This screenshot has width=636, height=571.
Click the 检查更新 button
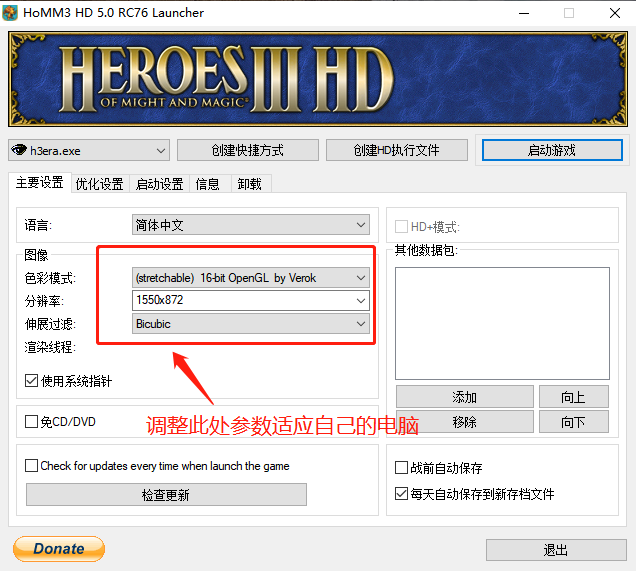point(166,494)
